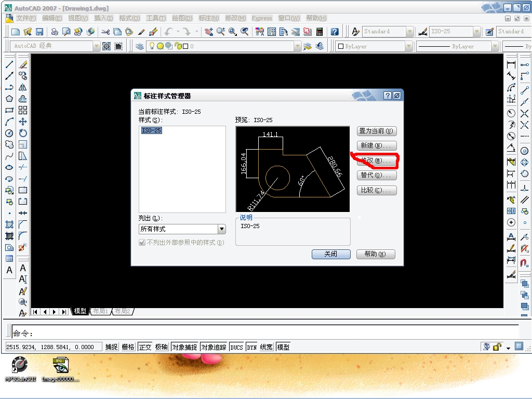Expand the layer control dropdown
The image size is (532, 399).
[298, 46]
